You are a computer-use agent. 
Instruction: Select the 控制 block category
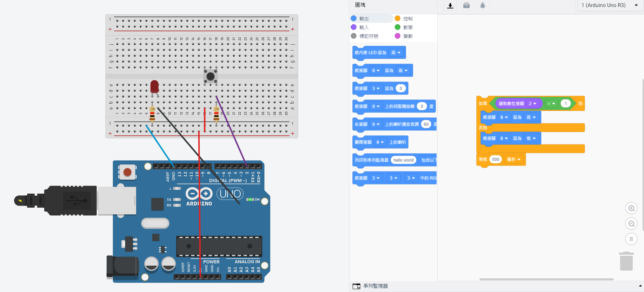point(404,19)
